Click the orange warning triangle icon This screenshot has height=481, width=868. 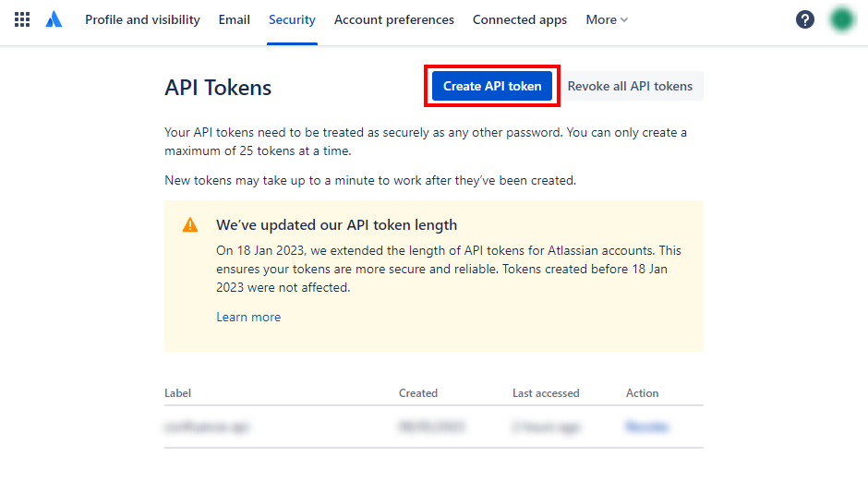190,224
